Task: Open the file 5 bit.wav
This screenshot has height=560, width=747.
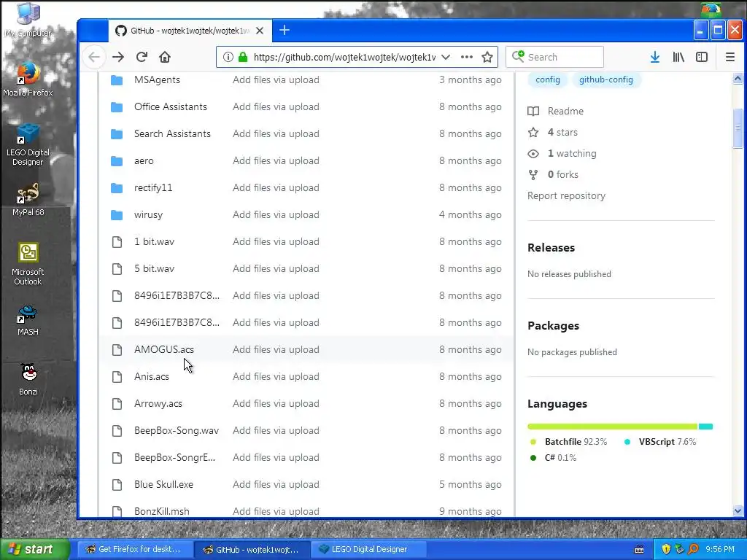Action: [155, 268]
